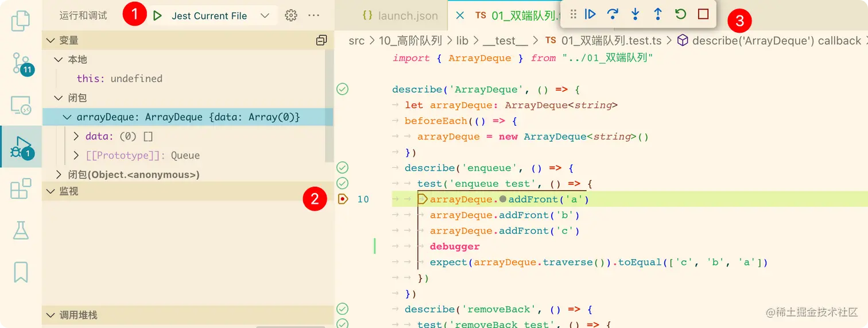Click src in the breadcrumb
Image resolution: width=868 pixels, height=328 pixels.
[356, 41]
